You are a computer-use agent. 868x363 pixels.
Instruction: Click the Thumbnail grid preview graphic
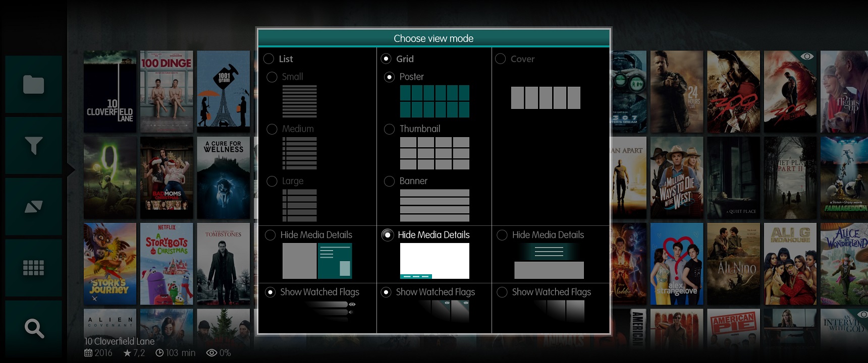(435, 153)
